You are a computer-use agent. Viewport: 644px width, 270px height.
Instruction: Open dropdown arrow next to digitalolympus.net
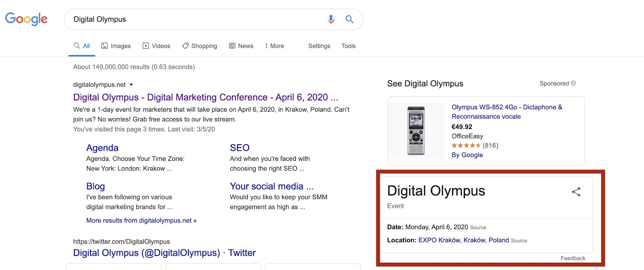(x=131, y=85)
